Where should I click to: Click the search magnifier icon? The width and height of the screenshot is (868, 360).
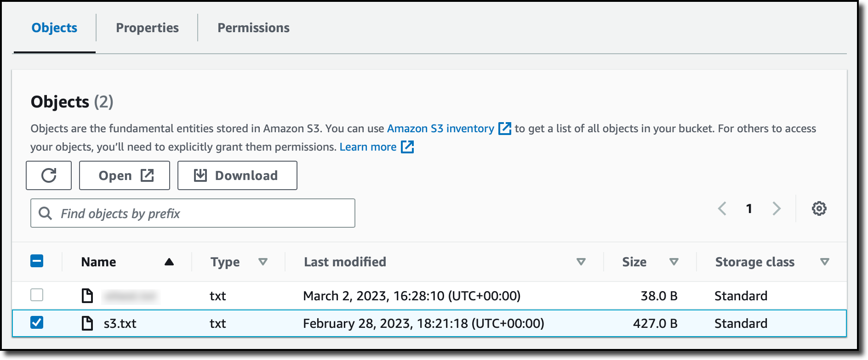pos(45,213)
